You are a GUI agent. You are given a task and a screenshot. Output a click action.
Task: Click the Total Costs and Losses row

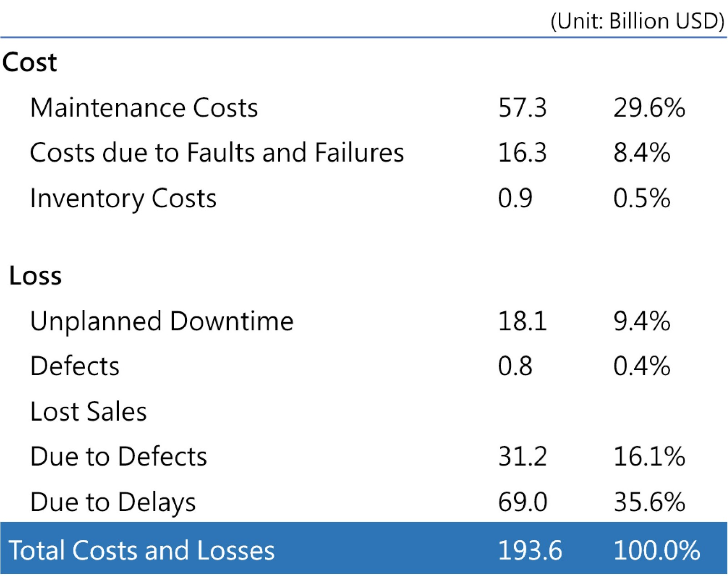[142, 550]
